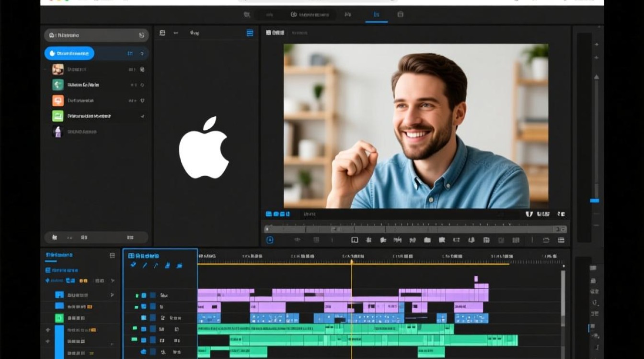The image size is (644, 359).
Task: Focus the search field atop the sidebar
Action: click(x=96, y=35)
